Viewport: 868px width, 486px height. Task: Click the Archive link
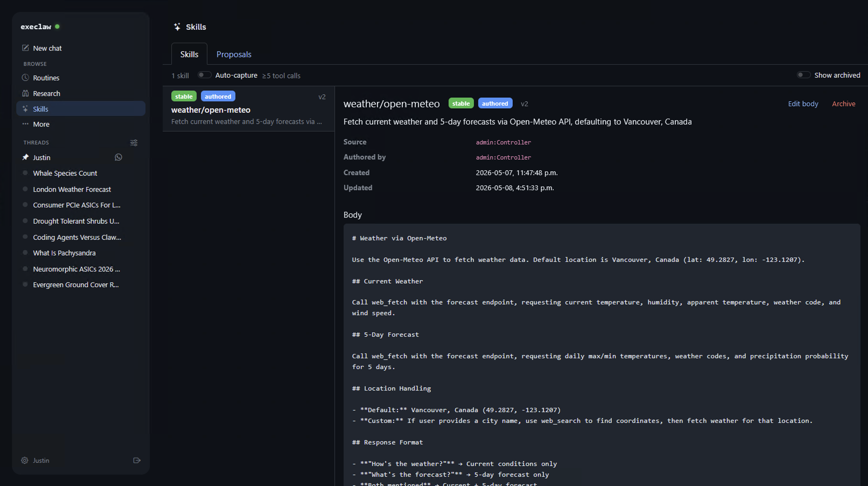843,103
